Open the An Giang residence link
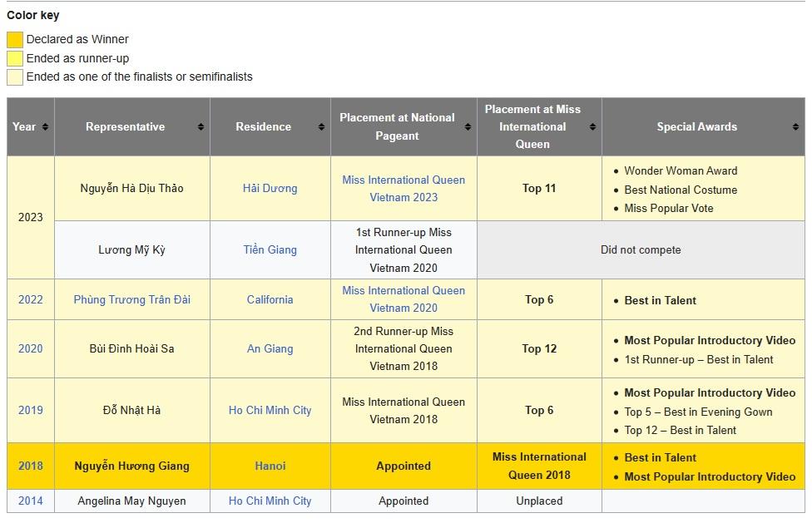This screenshot has width=812, height=523. click(270, 348)
